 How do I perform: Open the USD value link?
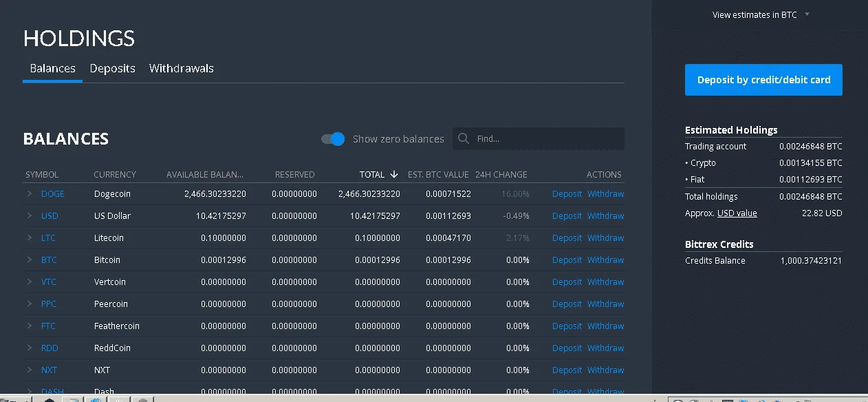pyautogui.click(x=737, y=213)
